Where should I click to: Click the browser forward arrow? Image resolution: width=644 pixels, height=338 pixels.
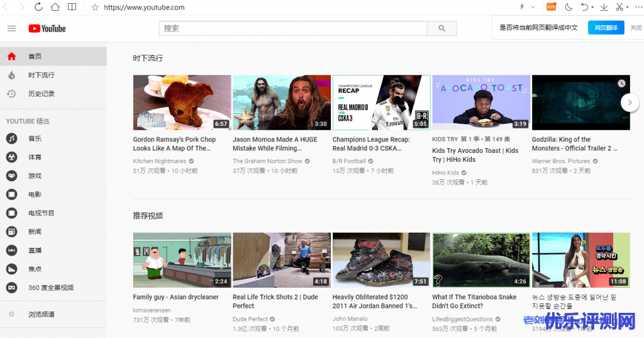point(21,7)
